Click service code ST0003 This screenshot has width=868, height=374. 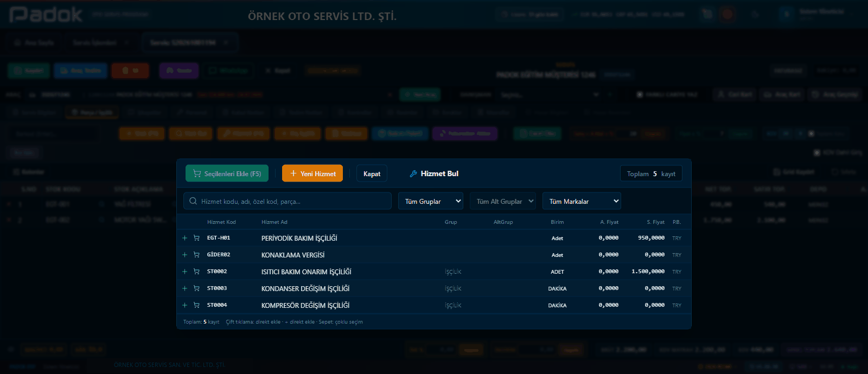pos(217,288)
